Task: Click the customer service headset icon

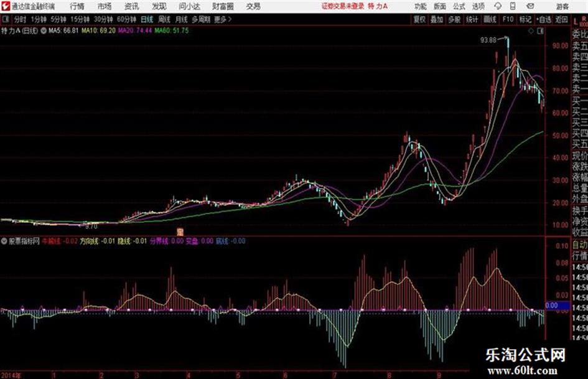Action: [x=498, y=6]
